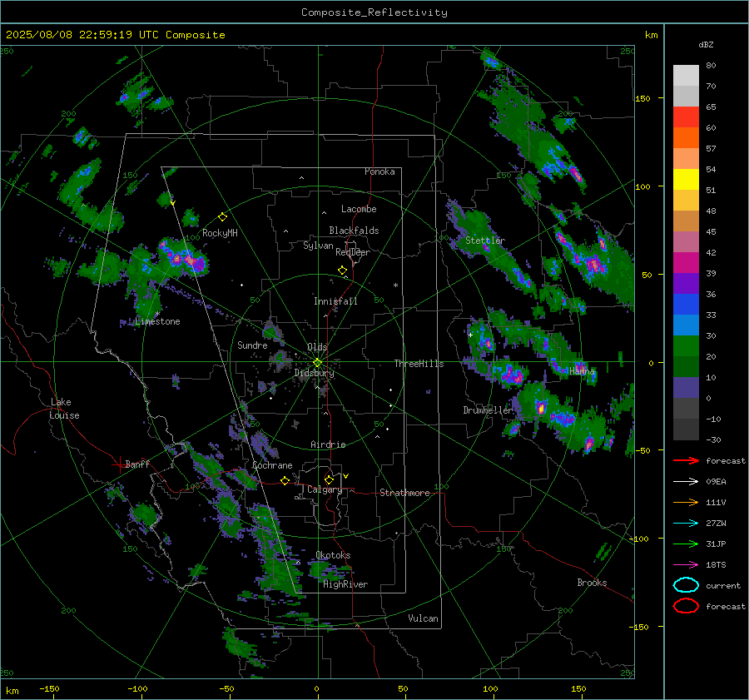This screenshot has height=700, width=749.
Task: Click the red cross marker at Banff
Action: point(119,464)
